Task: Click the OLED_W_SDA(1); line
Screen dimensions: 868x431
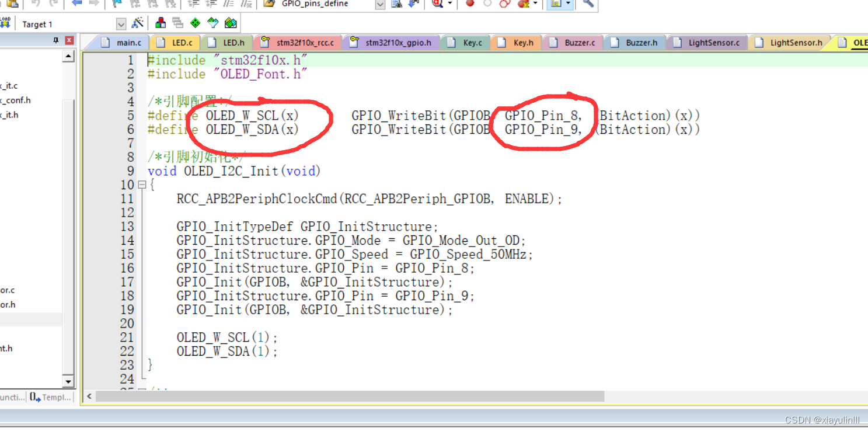Action: pos(227,352)
